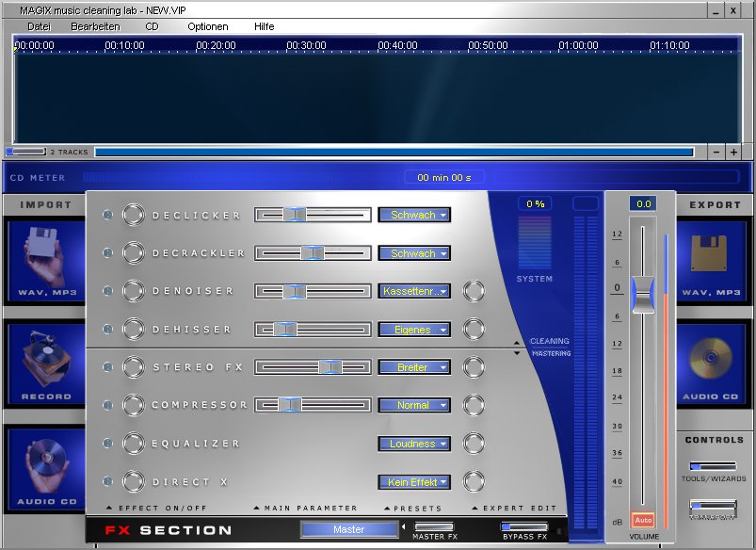Toggle the Bypass FX switch
This screenshot has height=550, width=756.
coord(524,526)
